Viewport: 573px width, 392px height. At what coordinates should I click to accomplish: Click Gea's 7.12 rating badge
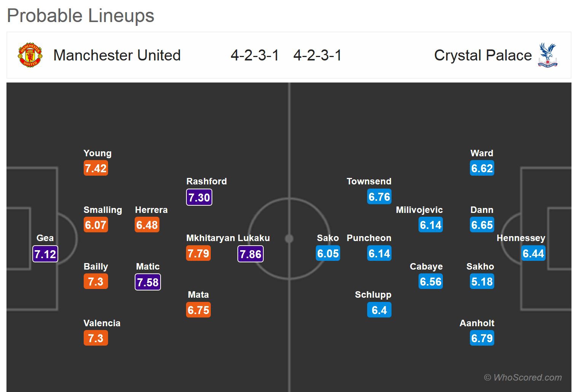pos(45,254)
